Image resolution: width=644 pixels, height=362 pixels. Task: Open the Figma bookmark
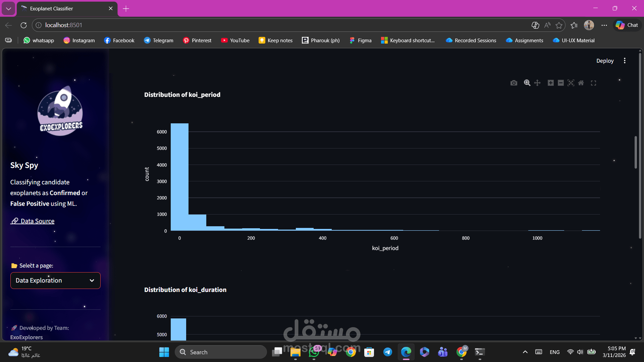point(361,40)
